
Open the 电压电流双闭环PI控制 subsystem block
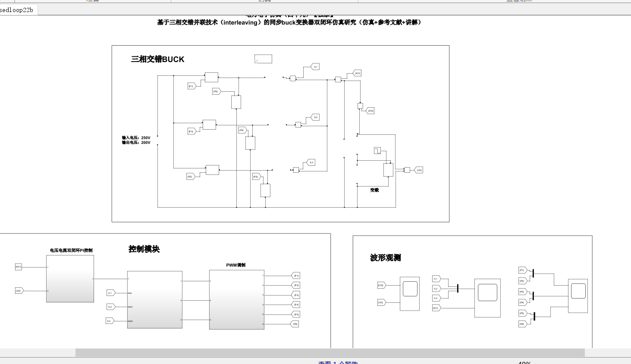[70, 279]
